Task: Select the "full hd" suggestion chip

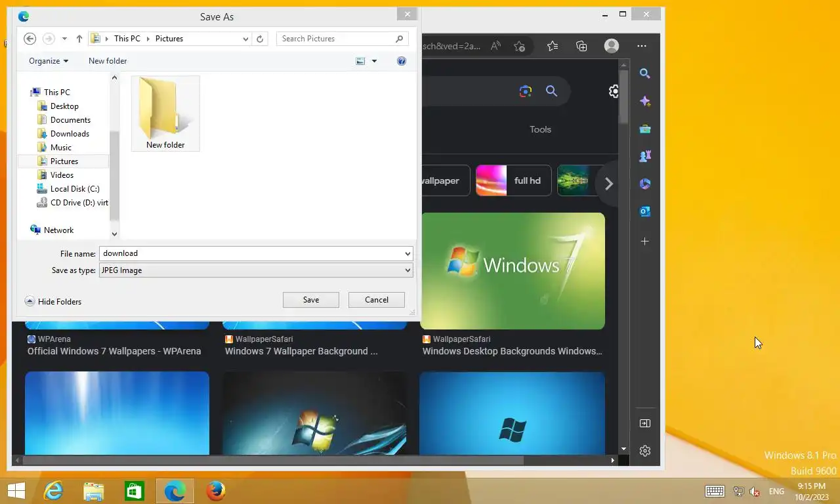Action: [x=514, y=180]
